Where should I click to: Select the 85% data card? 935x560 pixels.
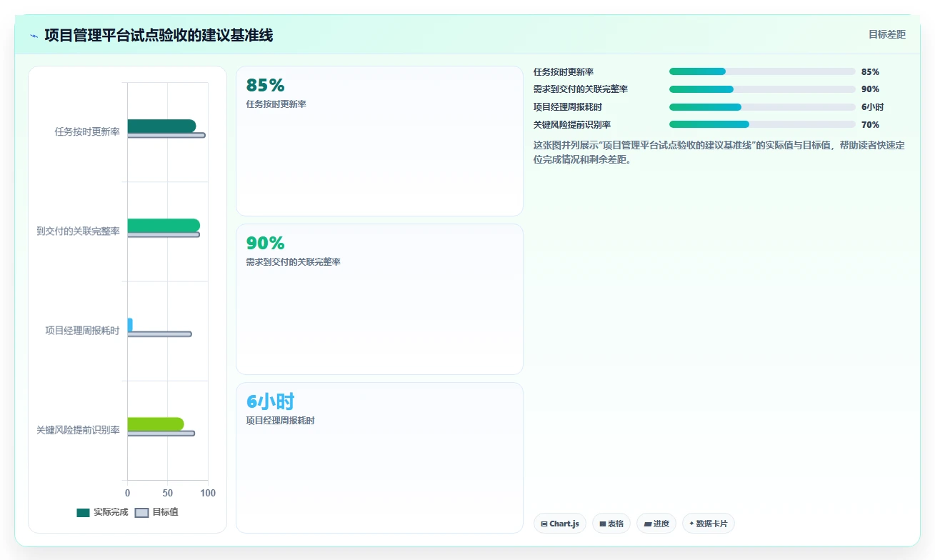[x=379, y=141]
